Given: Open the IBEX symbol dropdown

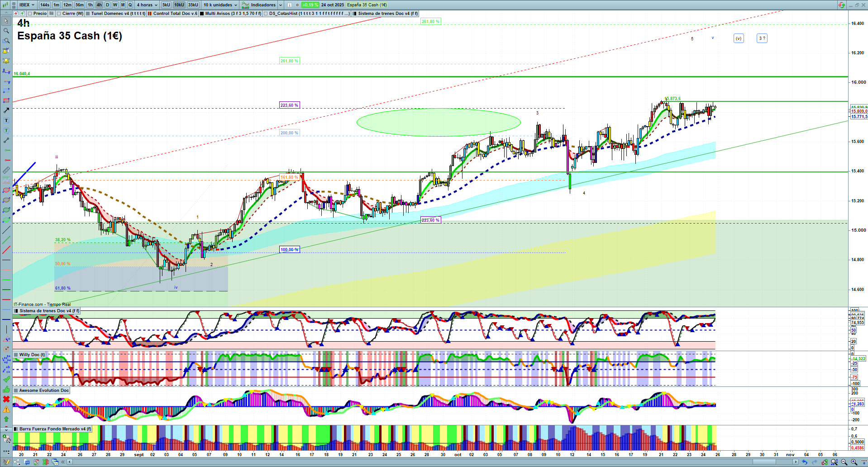Looking at the screenshot, I should pyautogui.click(x=27, y=5).
